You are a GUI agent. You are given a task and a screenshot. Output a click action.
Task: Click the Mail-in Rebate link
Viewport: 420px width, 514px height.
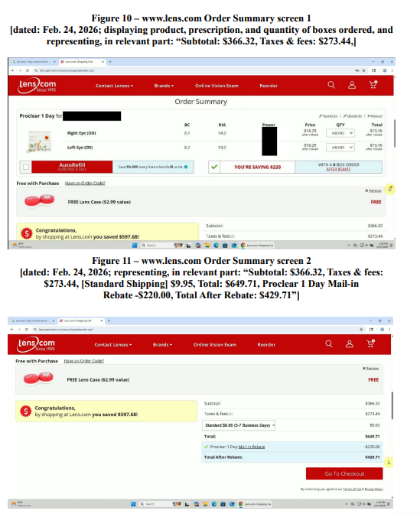coord(252,447)
